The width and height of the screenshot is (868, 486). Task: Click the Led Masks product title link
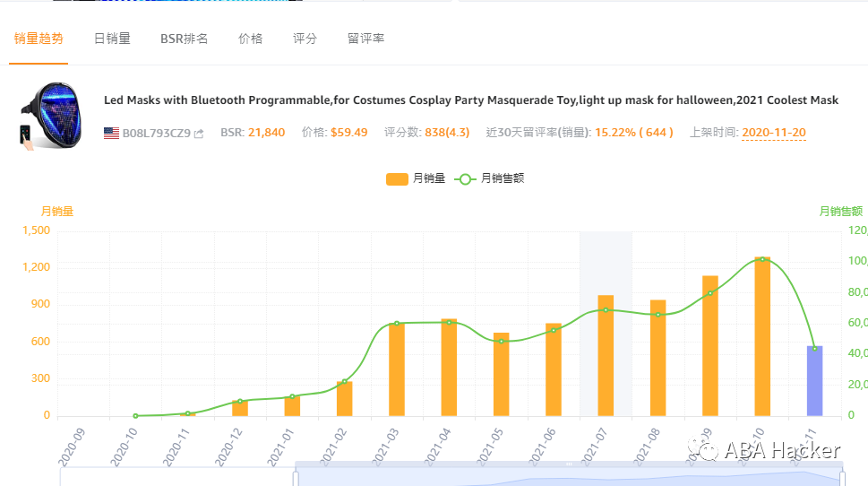tap(471, 100)
